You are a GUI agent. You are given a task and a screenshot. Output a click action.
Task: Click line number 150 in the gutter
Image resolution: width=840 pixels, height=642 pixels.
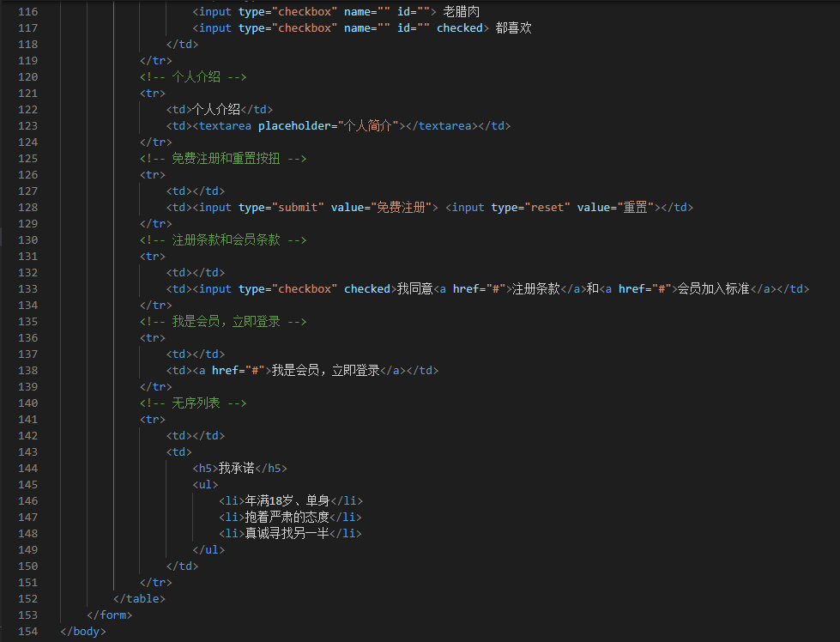[27, 566]
